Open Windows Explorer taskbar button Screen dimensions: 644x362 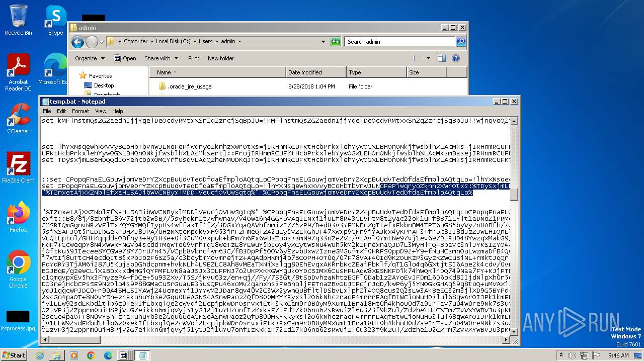click(57, 355)
